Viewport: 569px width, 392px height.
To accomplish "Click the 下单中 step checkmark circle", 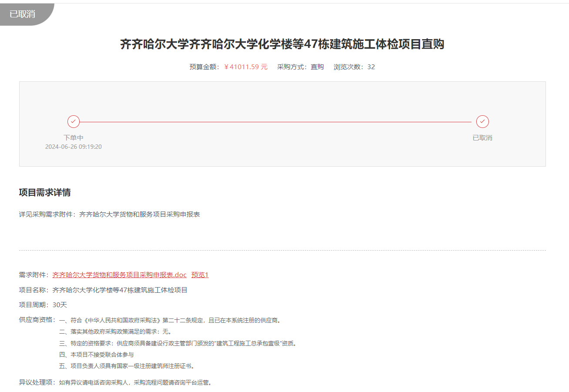I will tap(74, 121).
